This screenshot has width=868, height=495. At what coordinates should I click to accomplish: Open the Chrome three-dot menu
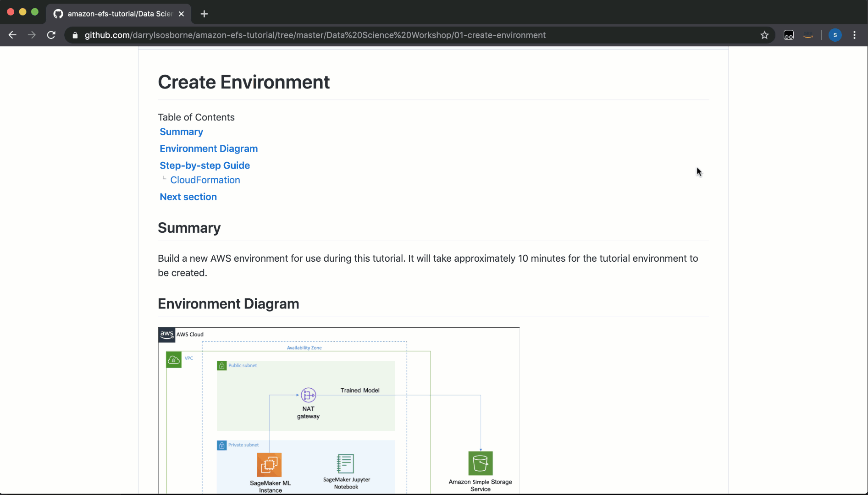pos(854,35)
